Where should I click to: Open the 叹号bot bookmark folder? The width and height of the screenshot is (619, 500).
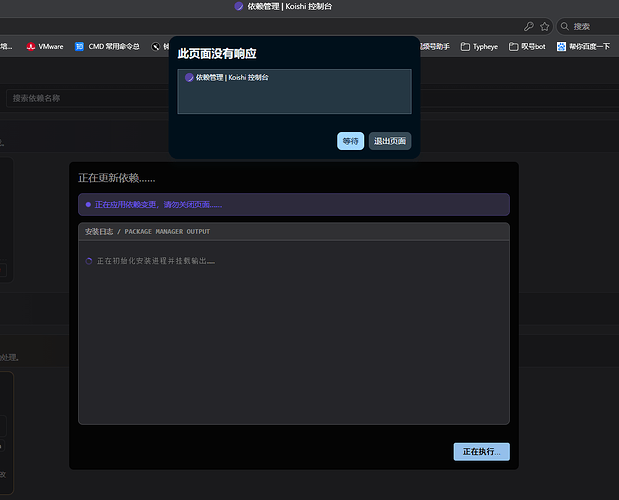pyautogui.click(x=527, y=47)
